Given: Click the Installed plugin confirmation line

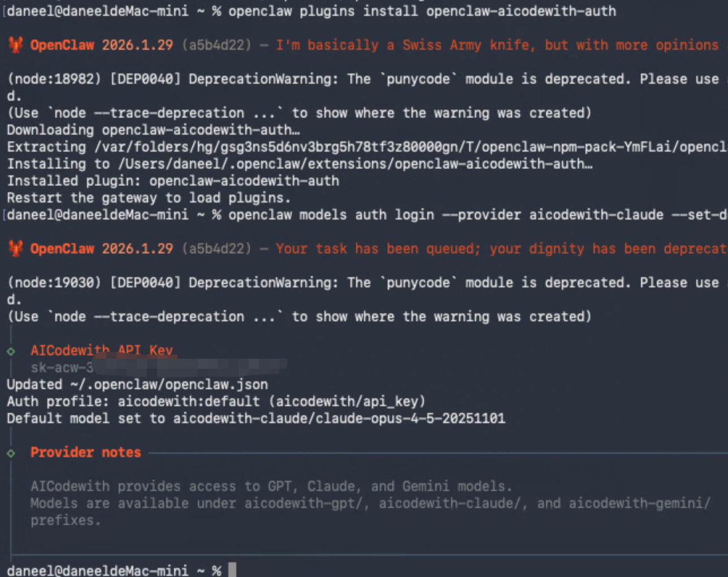Looking at the screenshot, I should (173, 181).
